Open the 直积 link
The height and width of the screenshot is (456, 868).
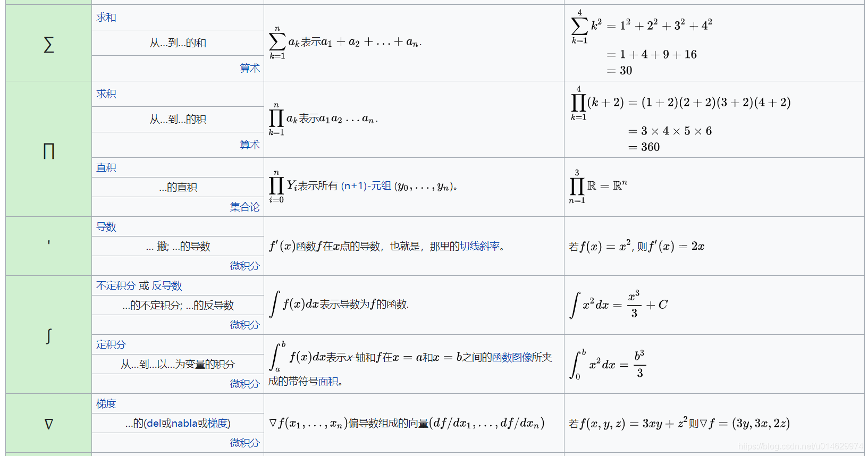[106, 167]
